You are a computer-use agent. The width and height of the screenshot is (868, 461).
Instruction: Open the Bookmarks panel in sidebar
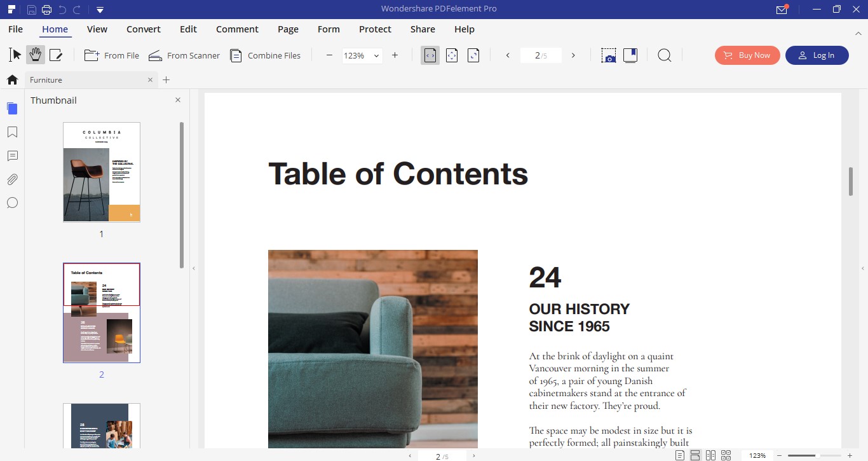[12, 132]
